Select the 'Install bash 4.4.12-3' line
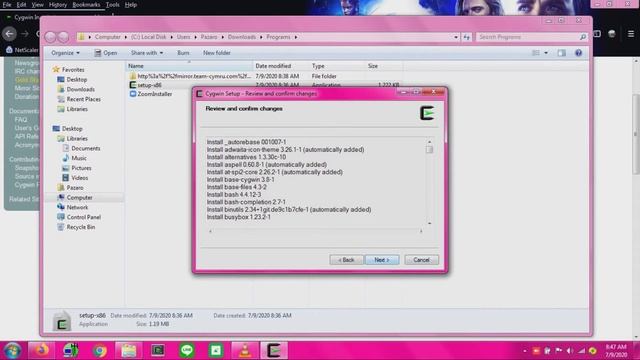 234,195
